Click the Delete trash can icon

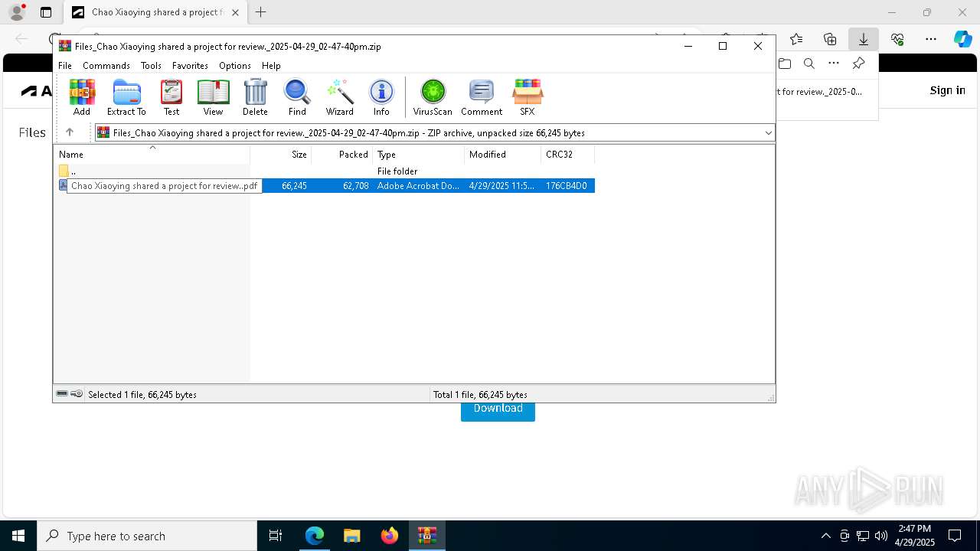[255, 97]
